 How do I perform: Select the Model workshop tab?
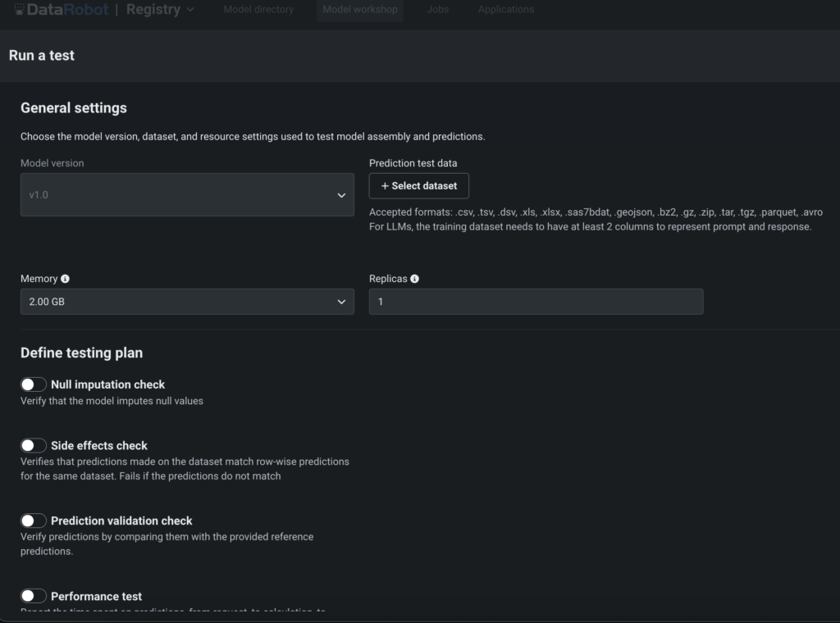359,10
